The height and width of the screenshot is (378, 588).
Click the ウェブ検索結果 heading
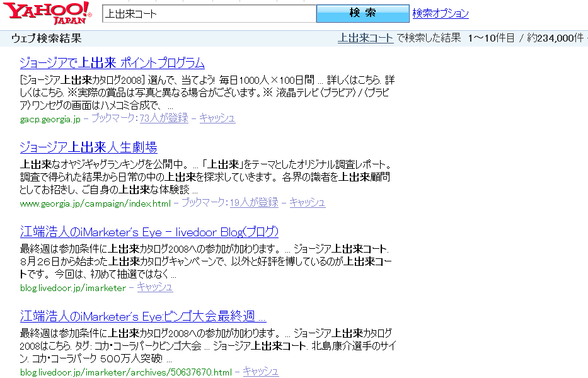(47, 38)
